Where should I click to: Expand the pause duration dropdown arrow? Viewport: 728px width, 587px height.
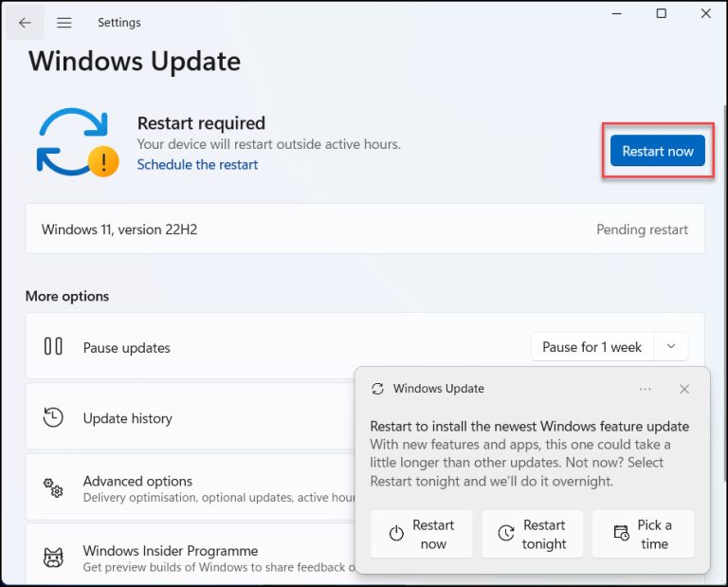tap(671, 346)
